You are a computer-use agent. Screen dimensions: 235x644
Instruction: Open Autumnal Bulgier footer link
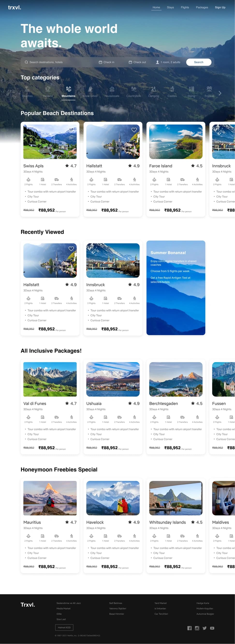point(205,614)
